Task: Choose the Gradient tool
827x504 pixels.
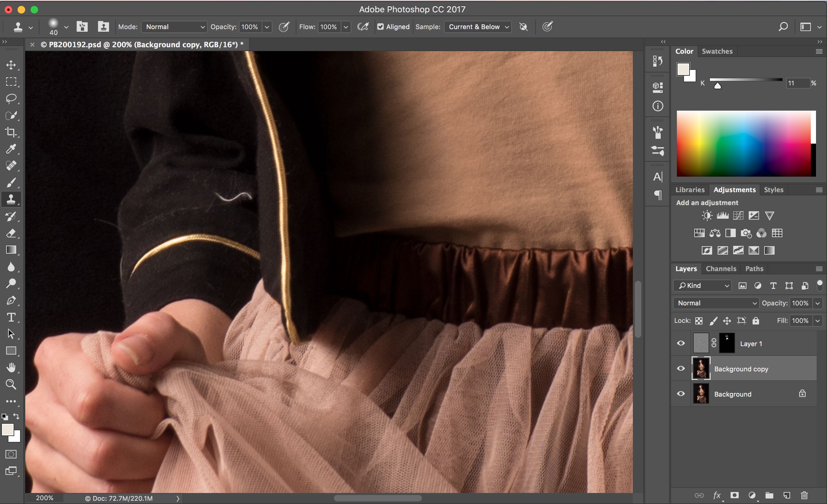Action: tap(11, 250)
